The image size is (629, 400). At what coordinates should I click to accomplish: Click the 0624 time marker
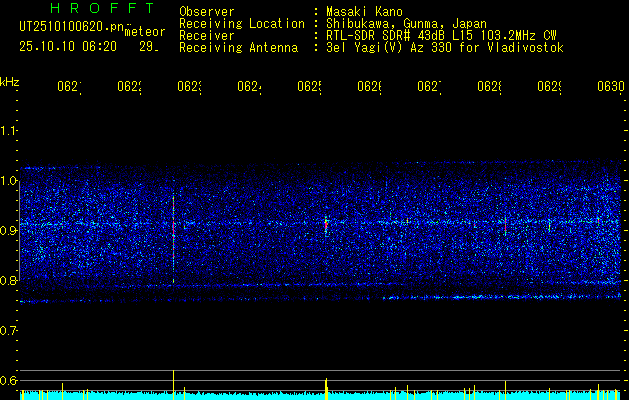(x=249, y=87)
